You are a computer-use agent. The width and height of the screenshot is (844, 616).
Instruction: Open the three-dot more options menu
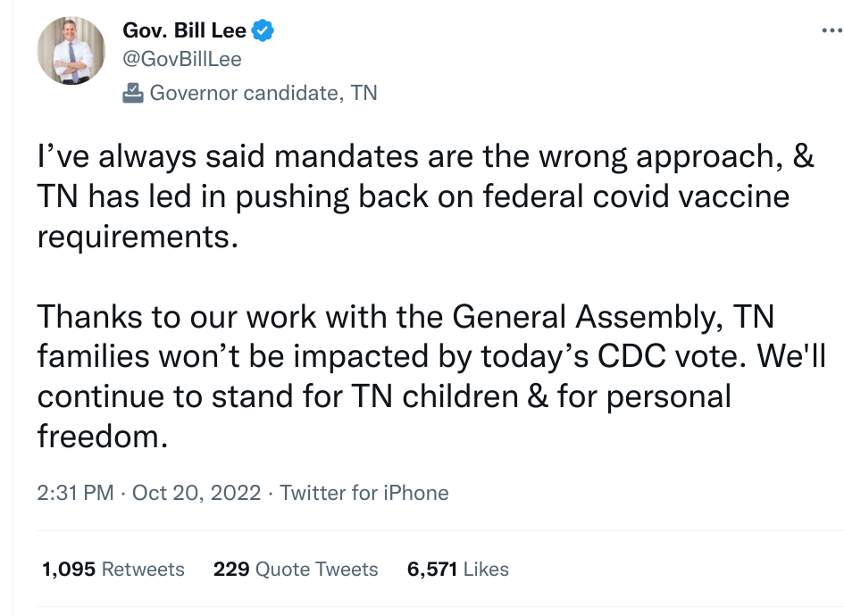tap(831, 30)
